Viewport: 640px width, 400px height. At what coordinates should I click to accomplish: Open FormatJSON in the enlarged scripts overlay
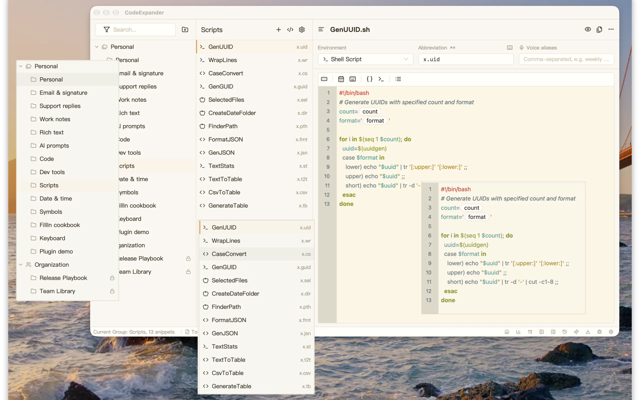[256, 320]
